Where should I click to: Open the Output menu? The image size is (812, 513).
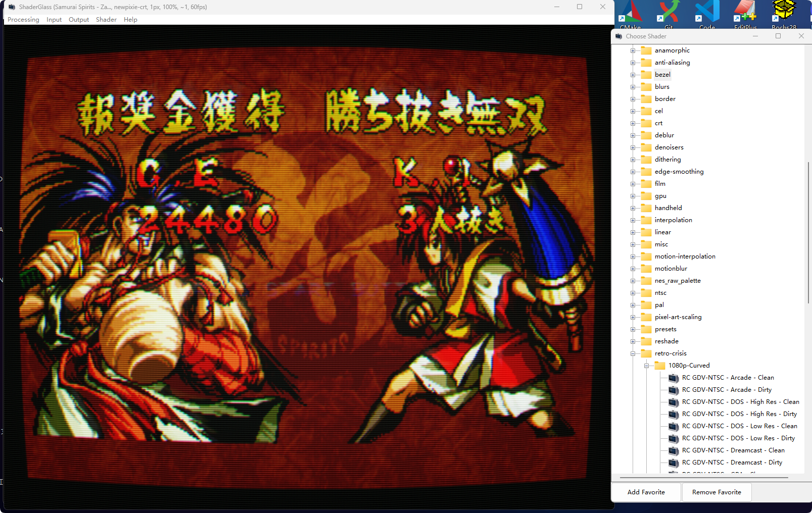(x=79, y=20)
